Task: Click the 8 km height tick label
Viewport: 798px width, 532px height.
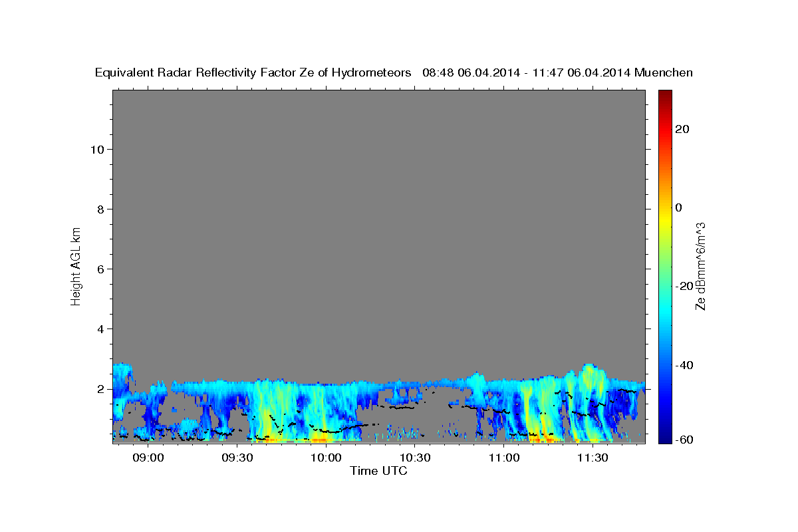Action: (101, 209)
